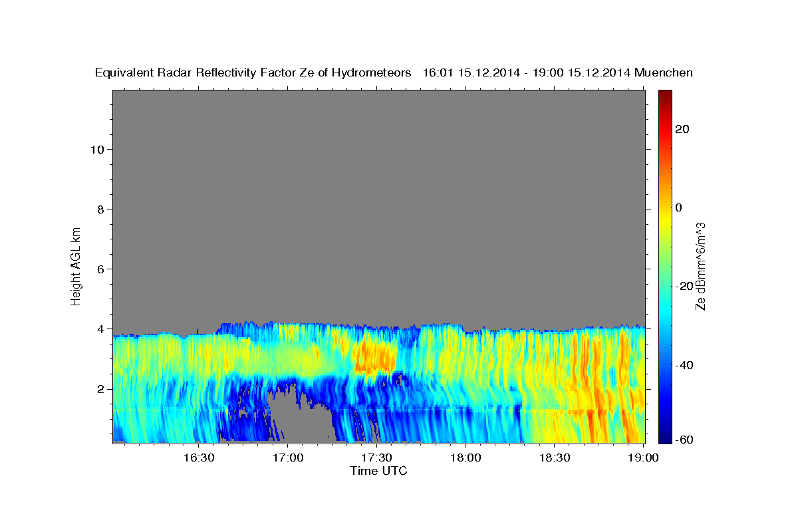The height and width of the screenshot is (532, 798).
Task: Click the 16:30 time tick label
Action: click(199, 458)
